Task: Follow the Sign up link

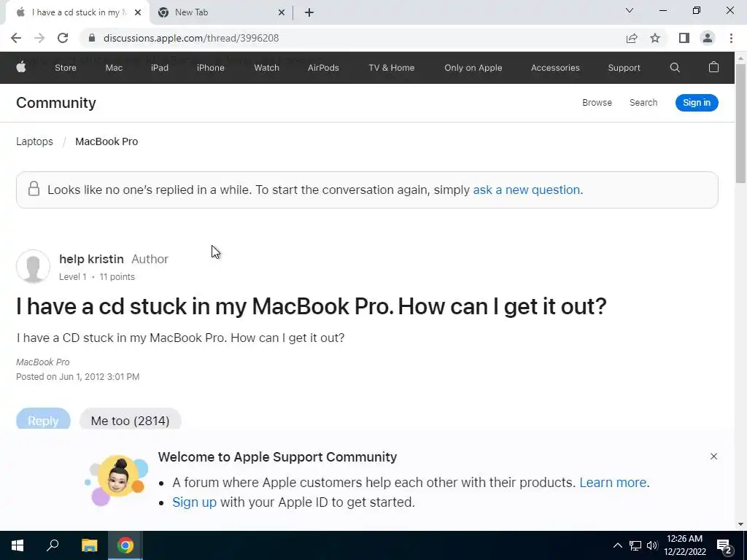Action: coord(194,502)
